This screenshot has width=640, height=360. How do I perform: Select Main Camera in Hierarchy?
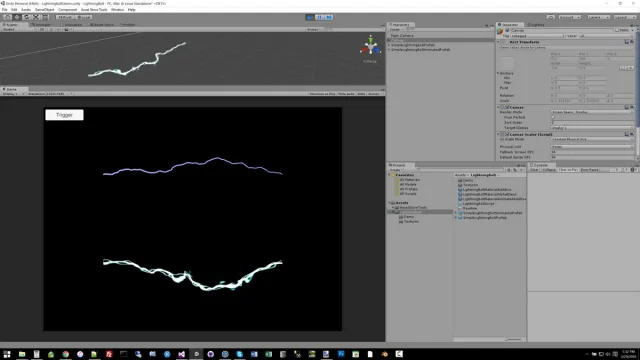click(402, 36)
